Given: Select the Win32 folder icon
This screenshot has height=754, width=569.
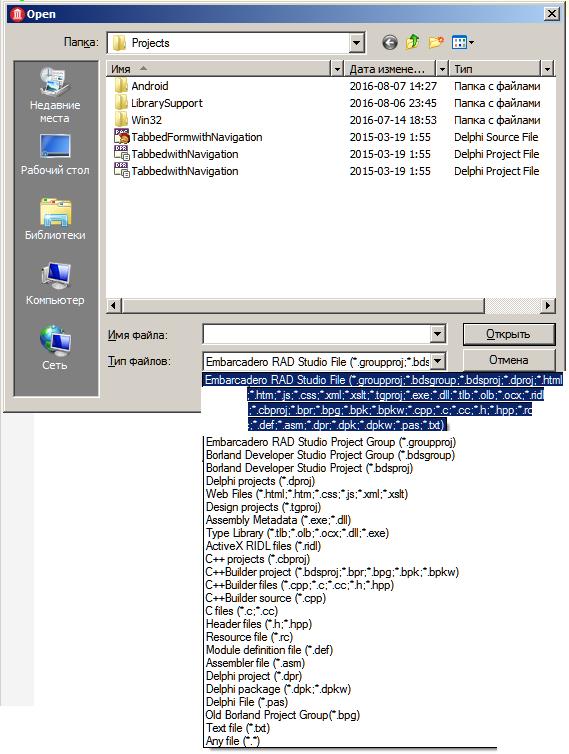Looking at the screenshot, I should point(121,120).
